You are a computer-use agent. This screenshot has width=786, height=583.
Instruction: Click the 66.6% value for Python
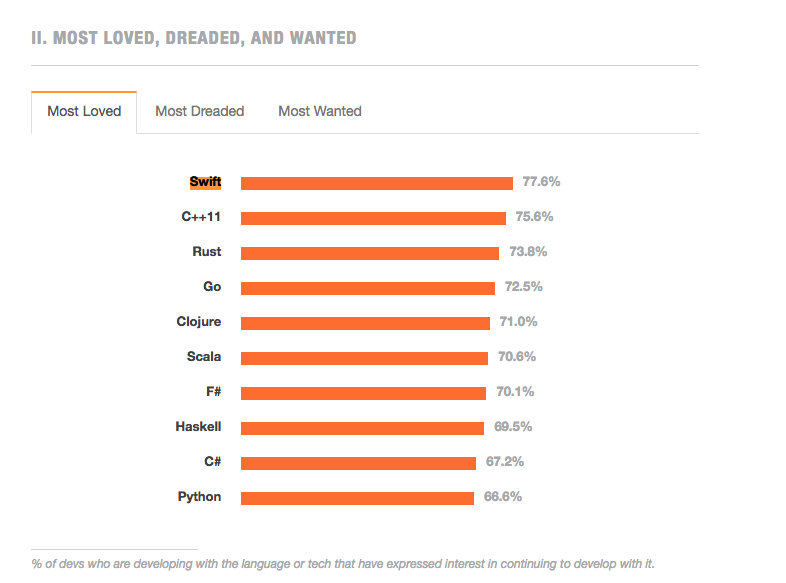coord(503,497)
